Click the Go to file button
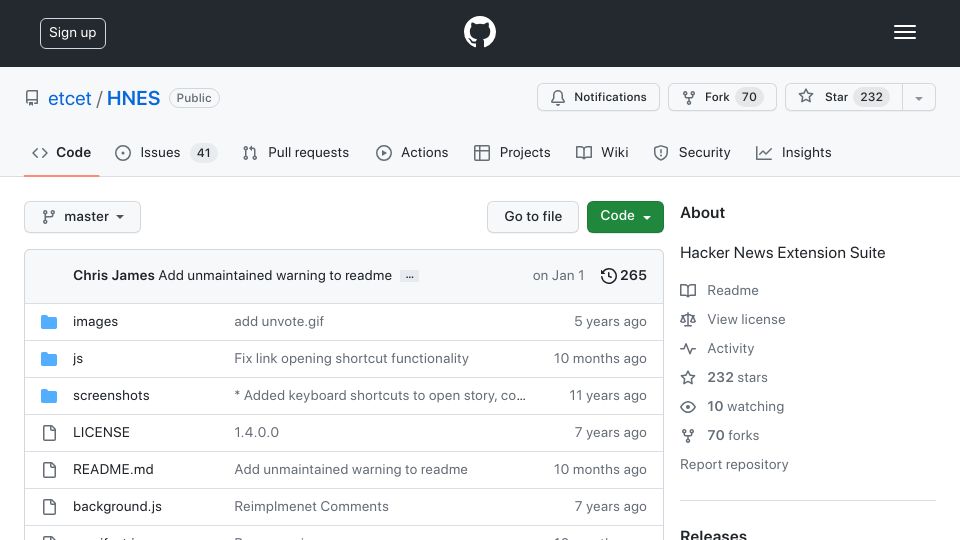The width and height of the screenshot is (960, 540). click(x=533, y=217)
